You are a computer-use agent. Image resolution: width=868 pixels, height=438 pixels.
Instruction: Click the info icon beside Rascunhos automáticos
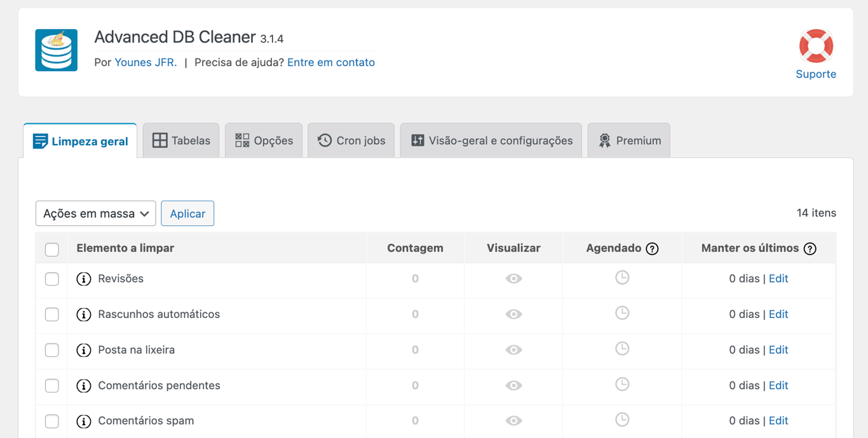point(83,314)
